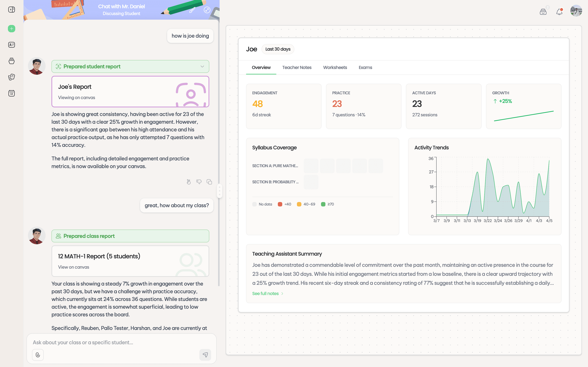This screenshot has height=367, width=588.
Task: Open the Exams tab for Joe
Action: point(365,68)
